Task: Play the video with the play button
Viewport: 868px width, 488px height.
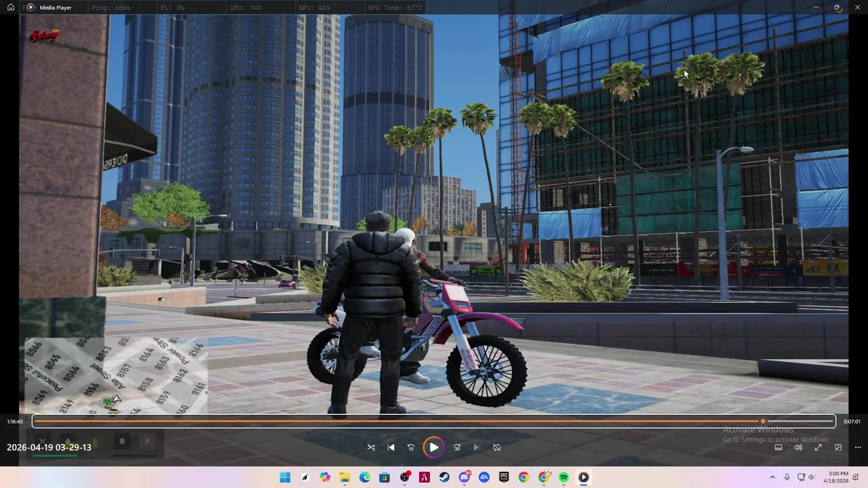Action: [433, 447]
